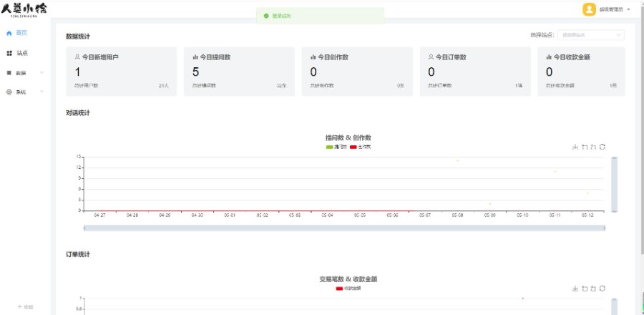The height and width of the screenshot is (315, 644).
Task: Save the 提问数 chart as image
Action: [575, 147]
